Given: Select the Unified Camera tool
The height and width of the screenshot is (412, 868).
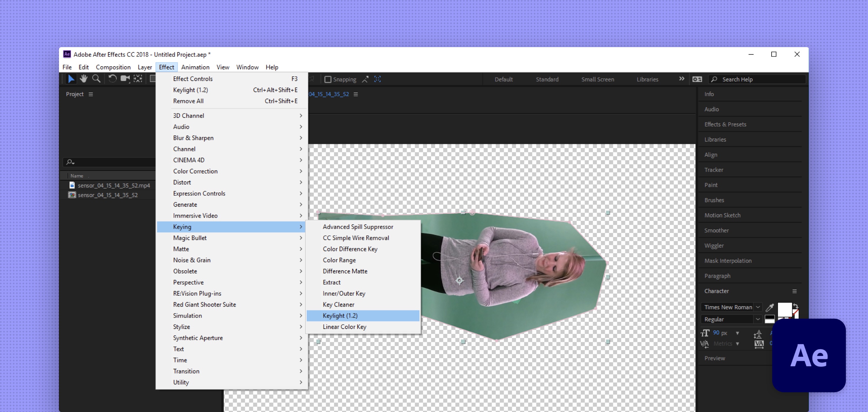Looking at the screenshot, I should click(125, 79).
